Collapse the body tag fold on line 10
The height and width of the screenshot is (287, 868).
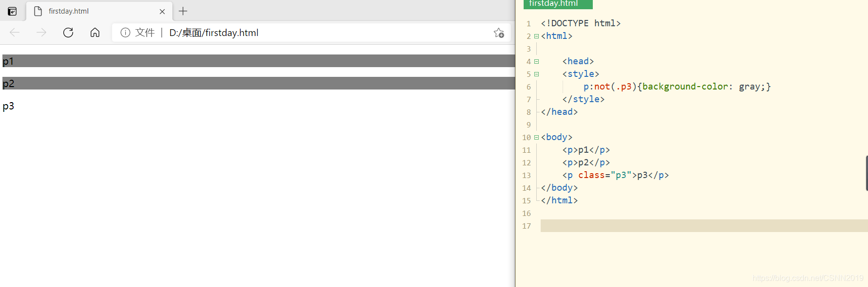tap(536, 137)
